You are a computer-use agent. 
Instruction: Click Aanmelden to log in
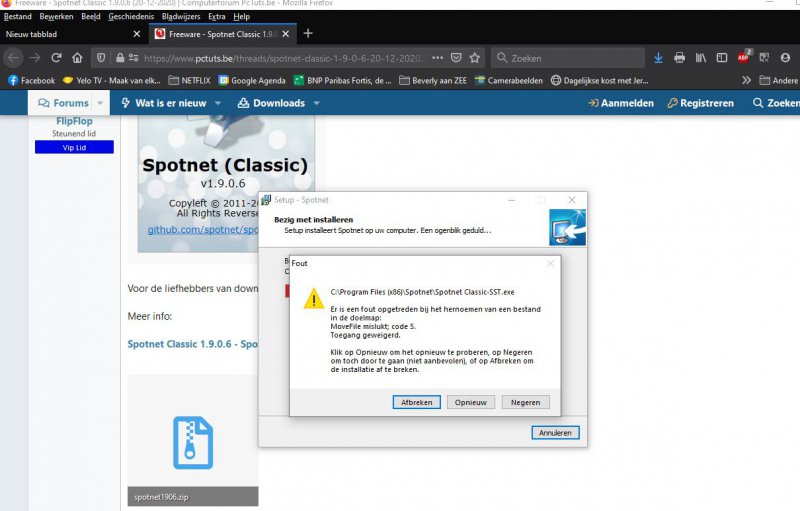point(620,103)
